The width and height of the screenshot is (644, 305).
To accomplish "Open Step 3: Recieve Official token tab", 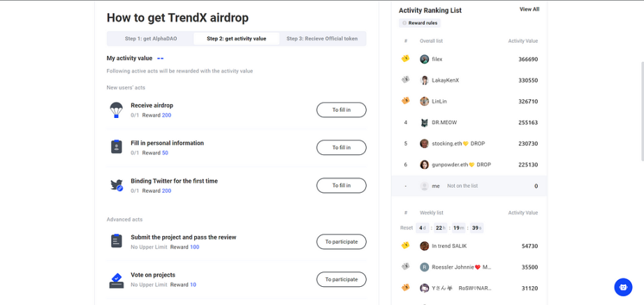I will 322,38.
